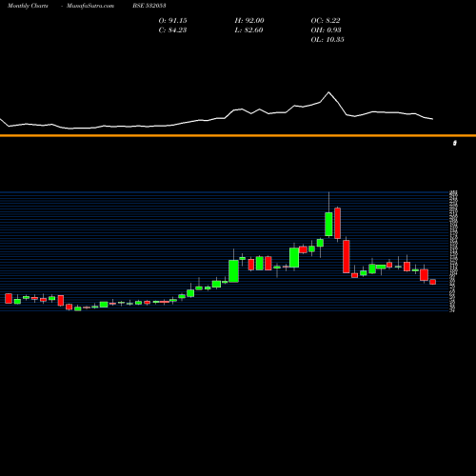Viewport: 476px width, 476px height.
Task: Select the low price "L: 82.60"
Action: click(x=248, y=30)
